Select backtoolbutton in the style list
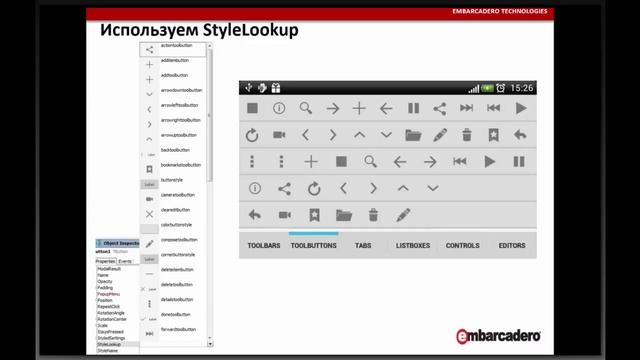 tap(173, 154)
